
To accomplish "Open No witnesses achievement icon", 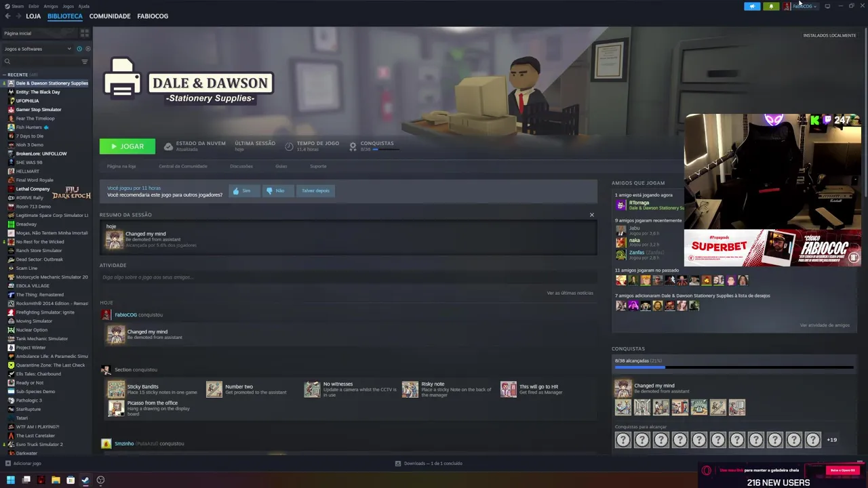I will (312, 389).
